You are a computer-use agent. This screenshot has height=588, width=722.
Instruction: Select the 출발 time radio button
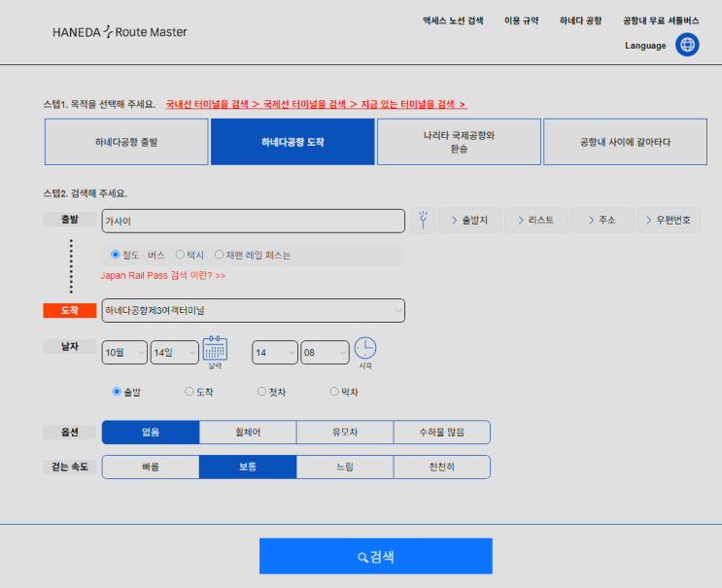click(x=117, y=392)
